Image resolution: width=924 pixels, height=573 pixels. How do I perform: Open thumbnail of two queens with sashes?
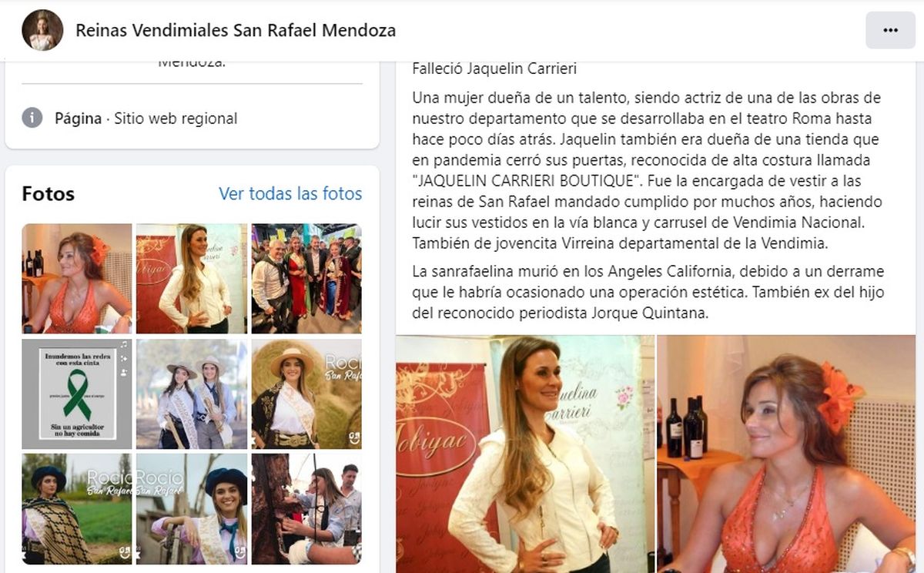(x=192, y=394)
